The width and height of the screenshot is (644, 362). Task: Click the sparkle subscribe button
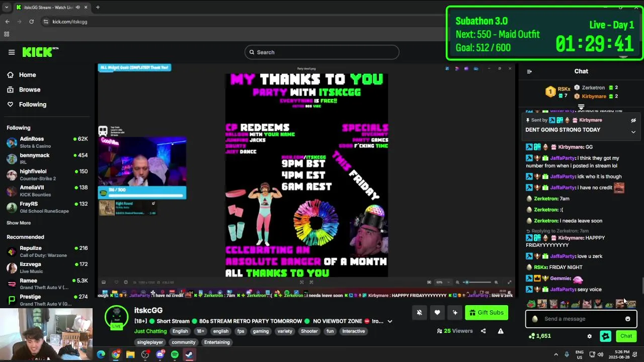pos(455,313)
